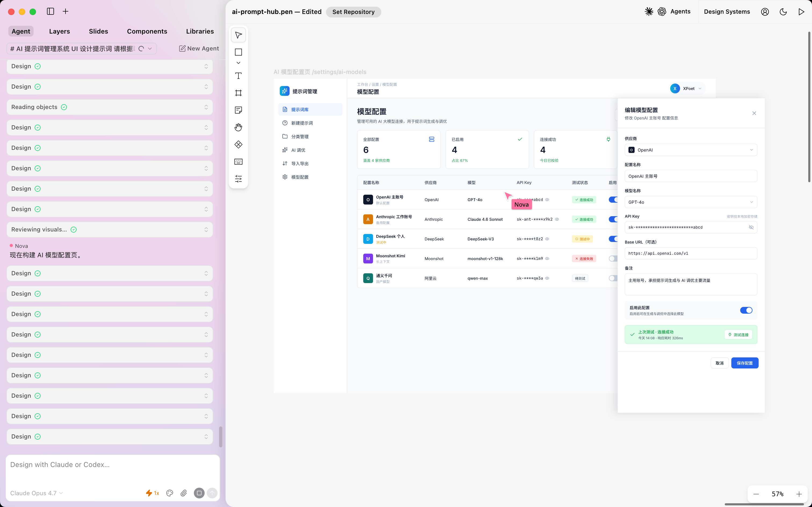The height and width of the screenshot is (507, 812).
Task: Select the Text tool
Action: pyautogui.click(x=238, y=76)
